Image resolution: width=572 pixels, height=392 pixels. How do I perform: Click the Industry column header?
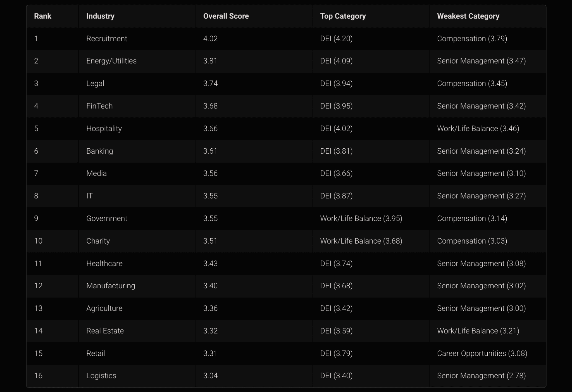(100, 16)
